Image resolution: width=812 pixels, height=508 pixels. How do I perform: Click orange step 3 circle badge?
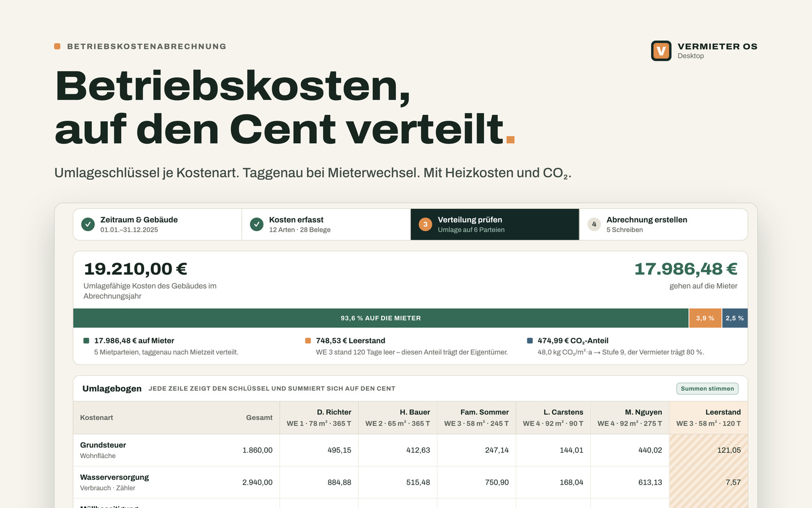425,224
